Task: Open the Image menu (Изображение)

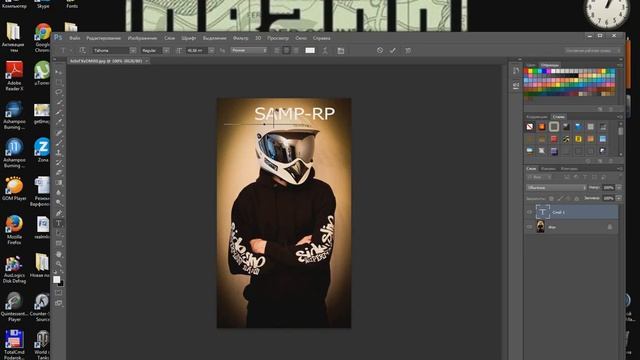Action: [142, 38]
